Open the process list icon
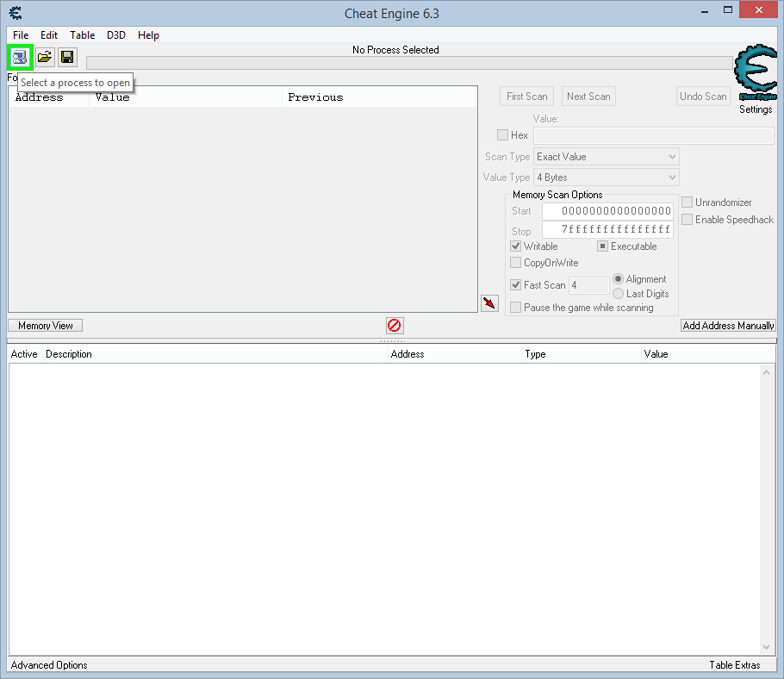784x679 pixels. [x=20, y=57]
